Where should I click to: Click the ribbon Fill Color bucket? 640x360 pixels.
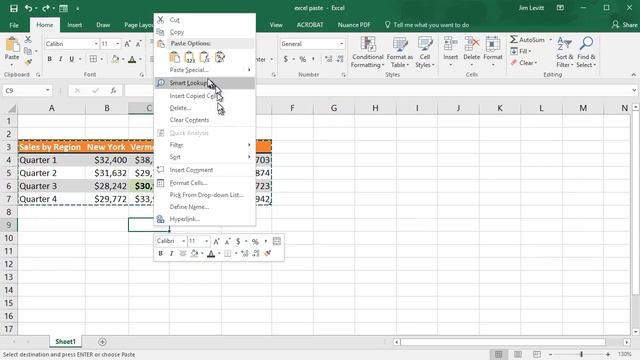[x=115, y=59]
